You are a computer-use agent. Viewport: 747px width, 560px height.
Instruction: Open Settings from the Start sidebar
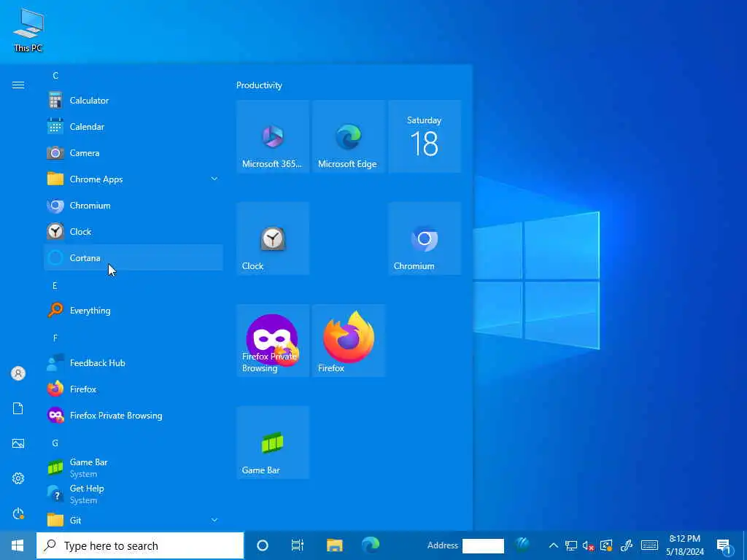pyautogui.click(x=18, y=478)
